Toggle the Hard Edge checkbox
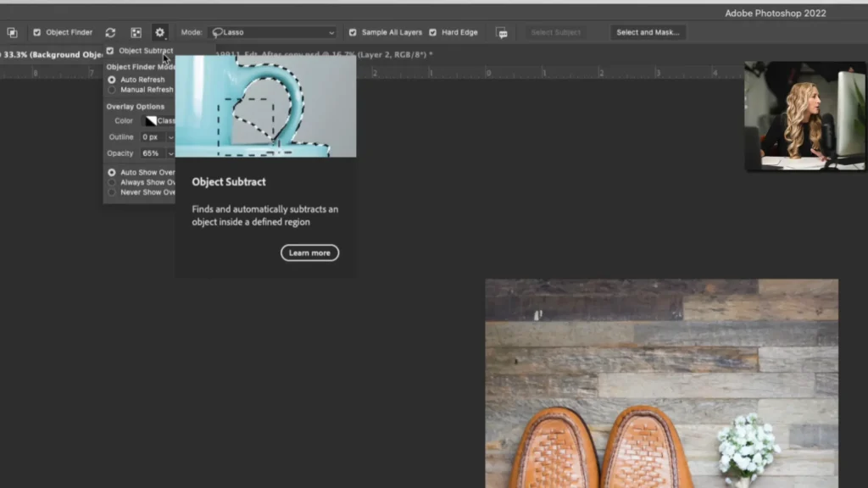 433,33
